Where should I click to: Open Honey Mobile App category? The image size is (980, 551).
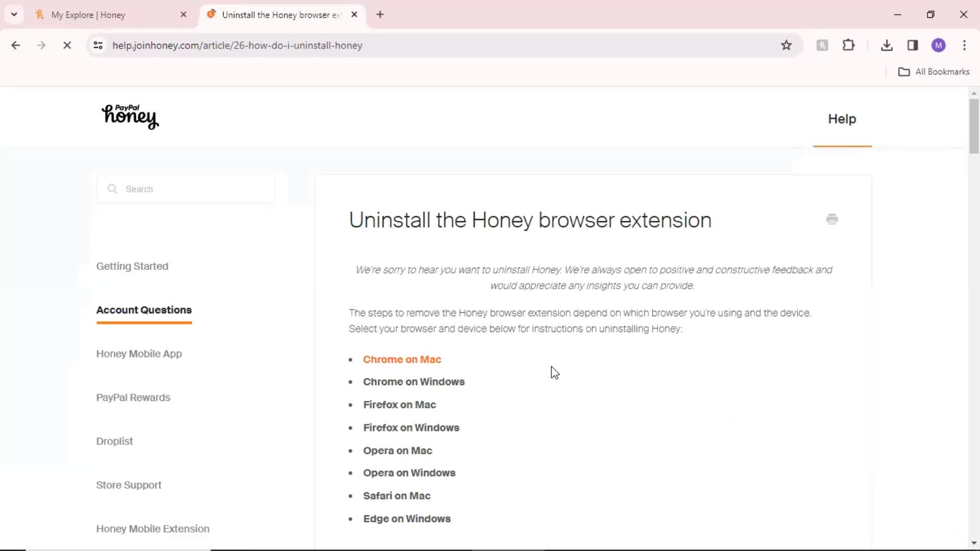coord(139,354)
